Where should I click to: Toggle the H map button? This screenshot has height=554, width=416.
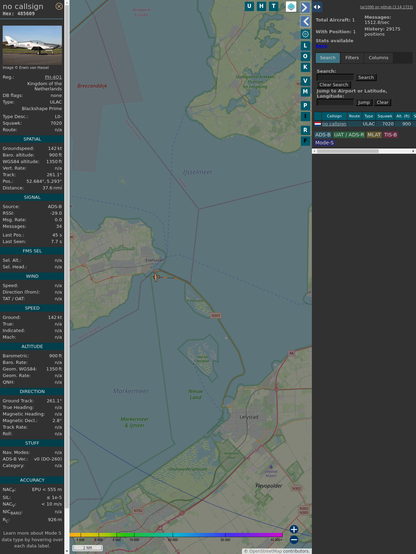coord(262,6)
